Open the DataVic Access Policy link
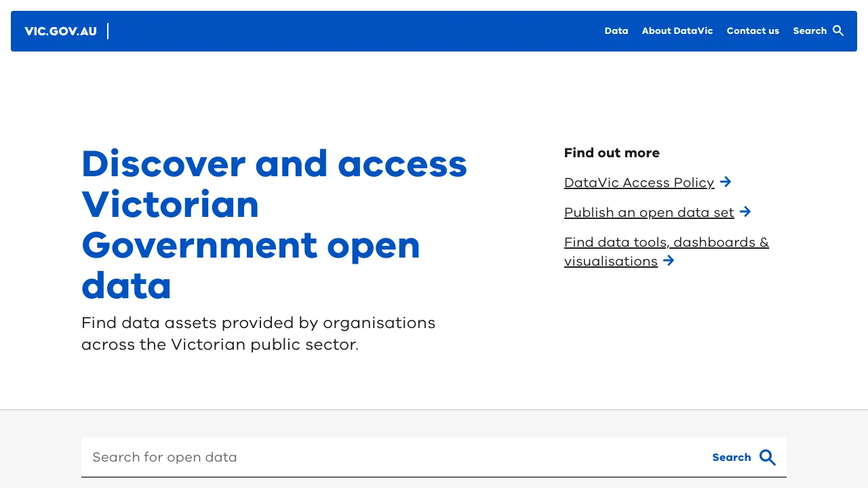The image size is (868, 488). click(639, 182)
